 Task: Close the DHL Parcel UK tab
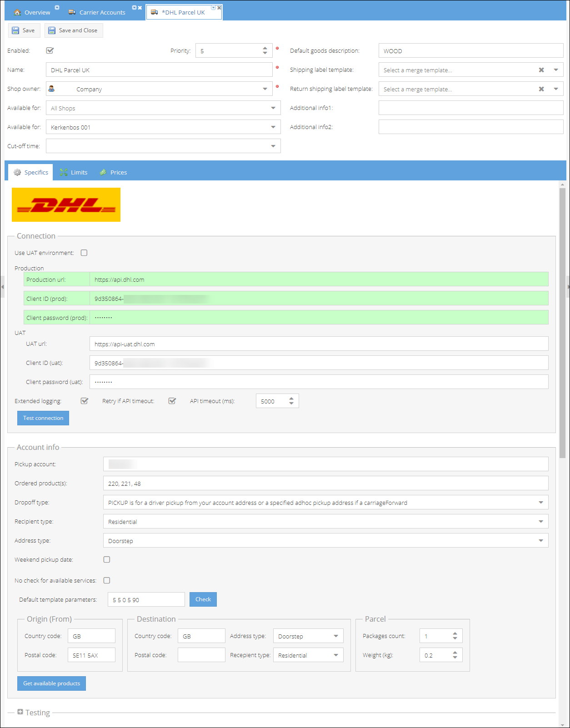(219, 8)
